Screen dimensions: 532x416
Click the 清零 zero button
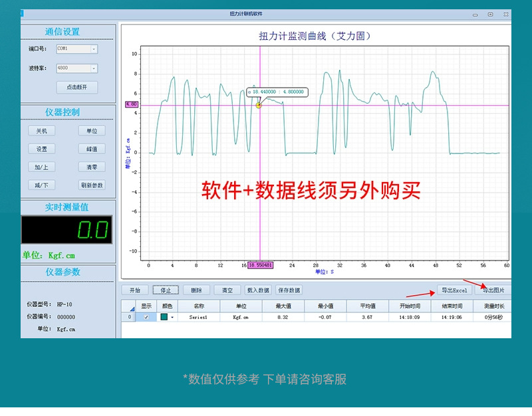(92, 167)
